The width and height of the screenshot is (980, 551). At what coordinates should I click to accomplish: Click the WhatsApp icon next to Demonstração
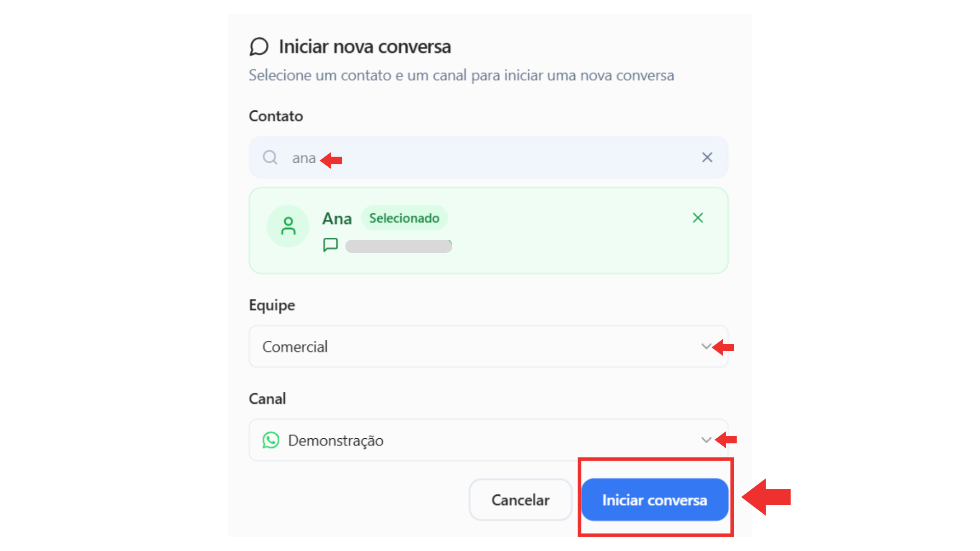pyautogui.click(x=271, y=440)
